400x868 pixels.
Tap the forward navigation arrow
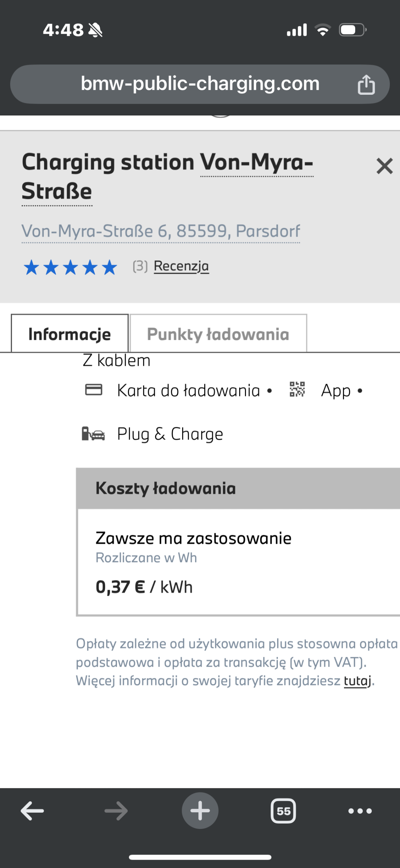point(116,810)
